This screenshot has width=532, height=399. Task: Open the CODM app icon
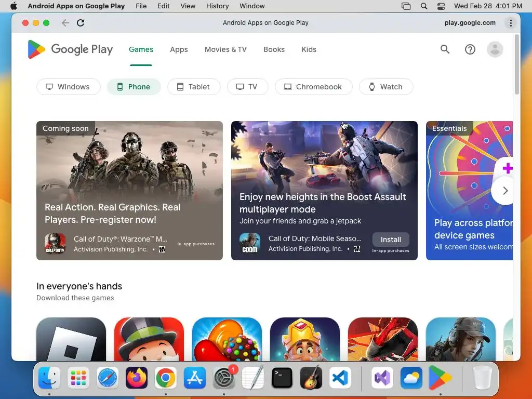pos(250,243)
